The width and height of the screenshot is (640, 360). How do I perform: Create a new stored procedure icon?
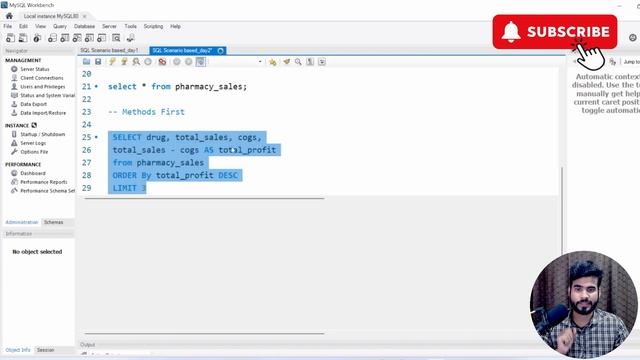89,38
